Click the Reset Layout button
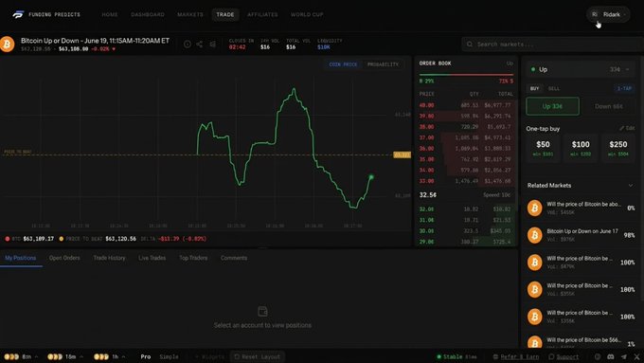 [x=257, y=356]
